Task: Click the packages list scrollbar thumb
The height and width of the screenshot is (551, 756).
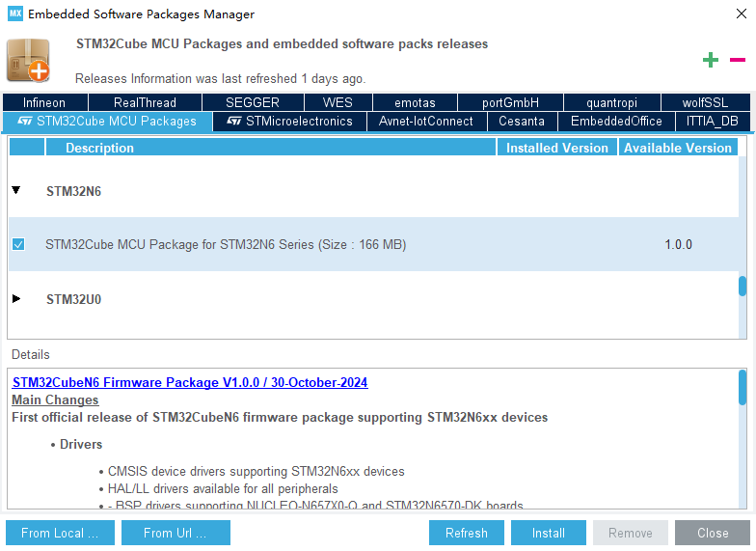Action: tap(742, 286)
